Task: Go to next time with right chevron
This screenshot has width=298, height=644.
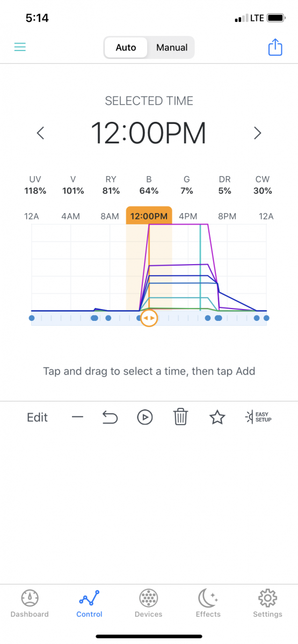Action: (258, 133)
